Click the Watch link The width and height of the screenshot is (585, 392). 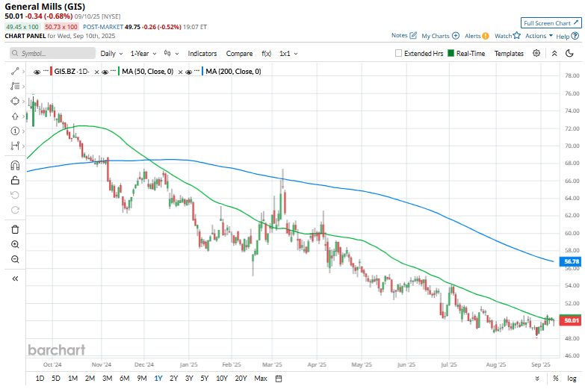pos(504,36)
